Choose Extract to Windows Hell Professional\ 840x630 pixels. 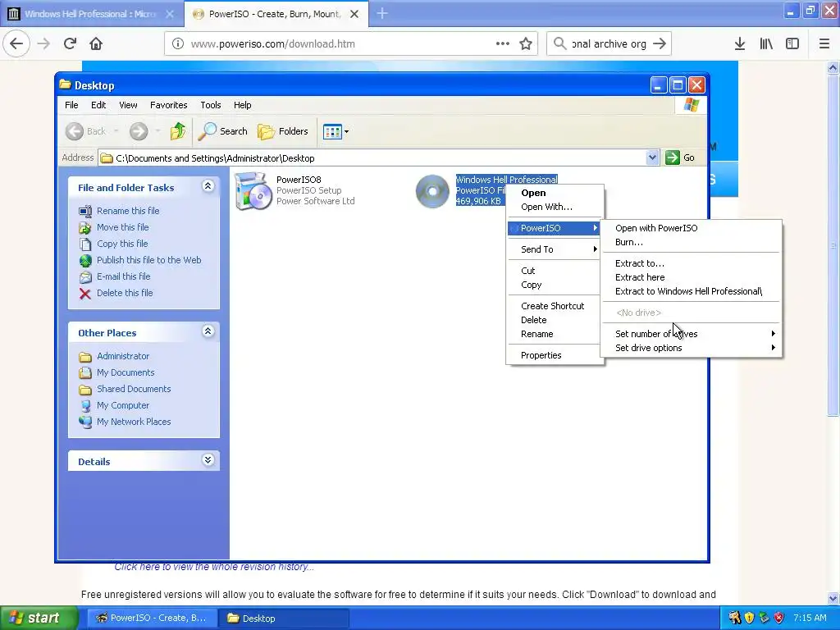click(692, 291)
